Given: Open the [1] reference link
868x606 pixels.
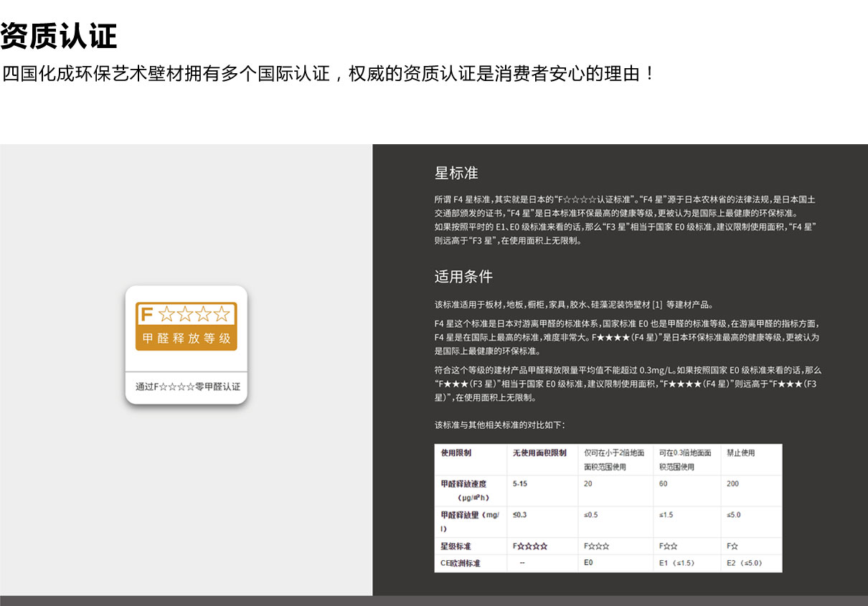Looking at the screenshot, I should [656, 304].
